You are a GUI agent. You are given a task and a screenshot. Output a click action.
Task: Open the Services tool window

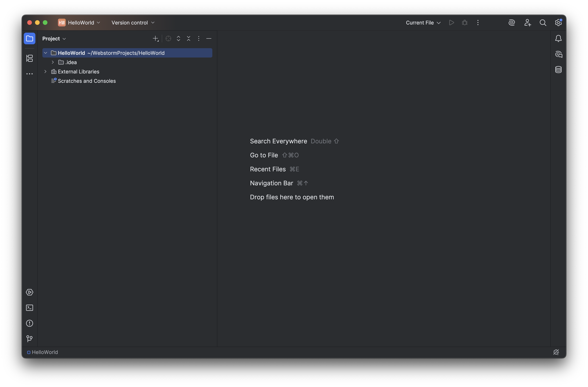click(x=29, y=292)
